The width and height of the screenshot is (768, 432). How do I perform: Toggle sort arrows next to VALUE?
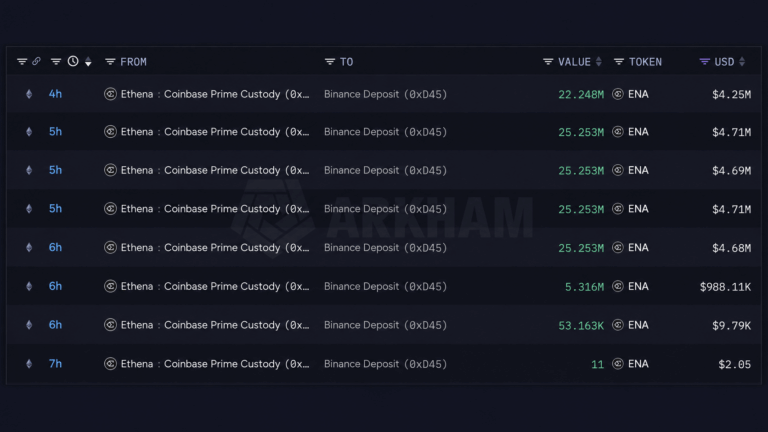[x=599, y=62]
